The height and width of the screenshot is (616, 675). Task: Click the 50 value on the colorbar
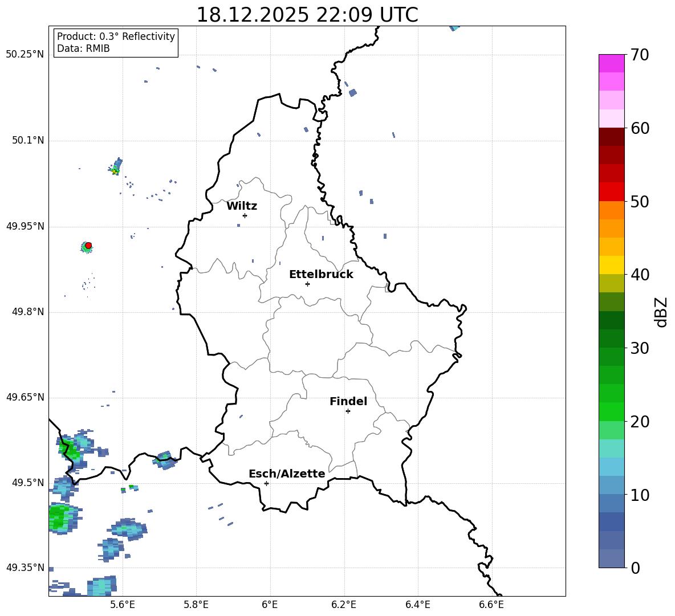pyautogui.click(x=640, y=202)
